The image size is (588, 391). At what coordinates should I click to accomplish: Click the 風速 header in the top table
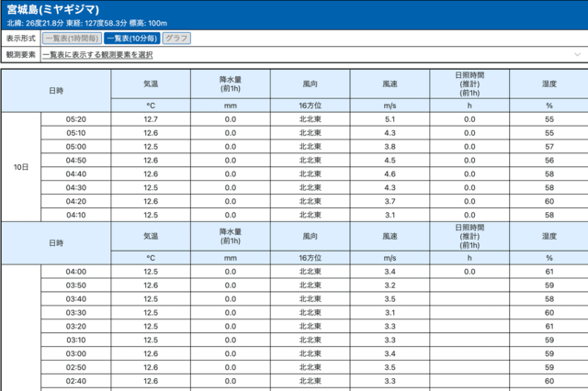tap(390, 84)
